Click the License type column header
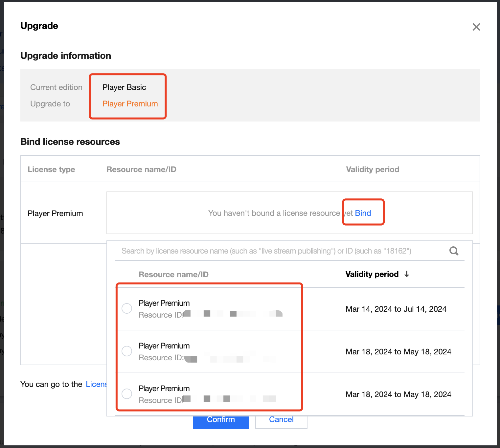Screen dimensions: 500x448 (x=51, y=169)
